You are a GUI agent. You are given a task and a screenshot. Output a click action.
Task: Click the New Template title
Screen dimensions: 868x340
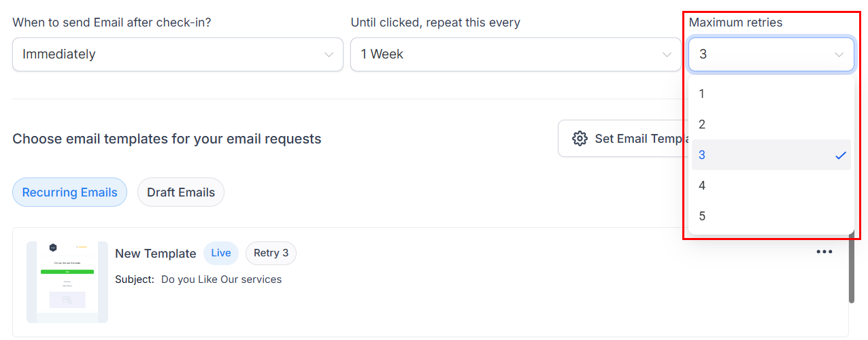[x=156, y=254]
